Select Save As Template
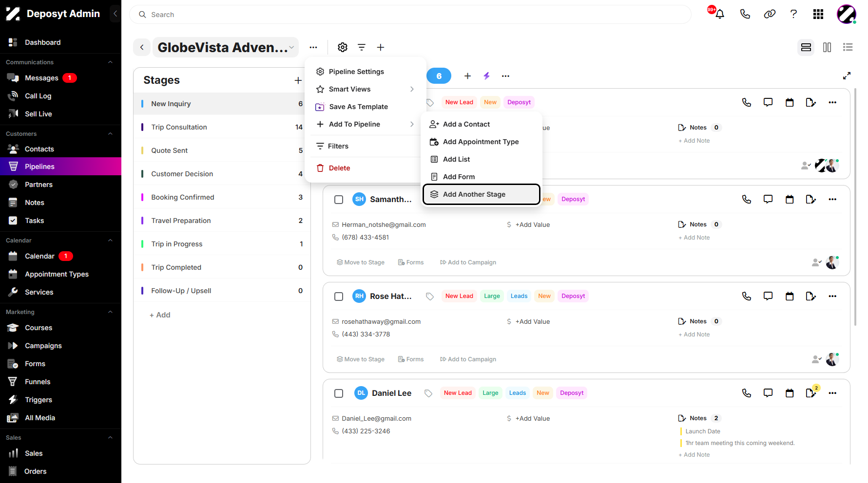This screenshot has height=483, width=868. point(365,107)
